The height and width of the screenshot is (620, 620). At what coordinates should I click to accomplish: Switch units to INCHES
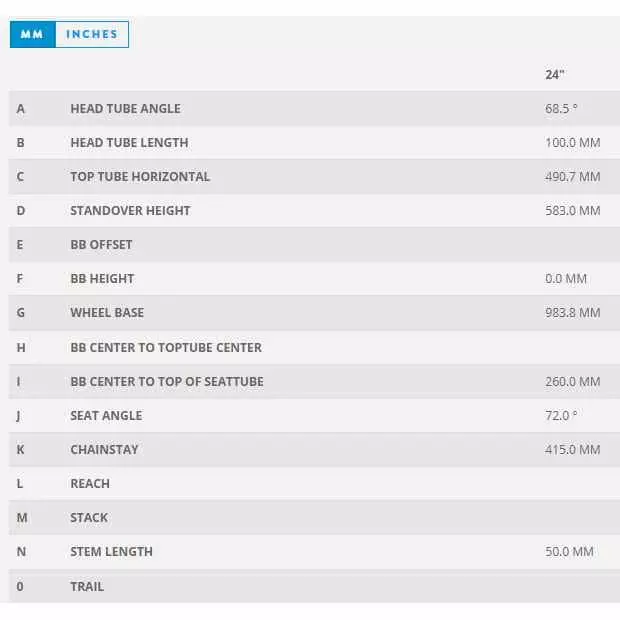(91, 34)
